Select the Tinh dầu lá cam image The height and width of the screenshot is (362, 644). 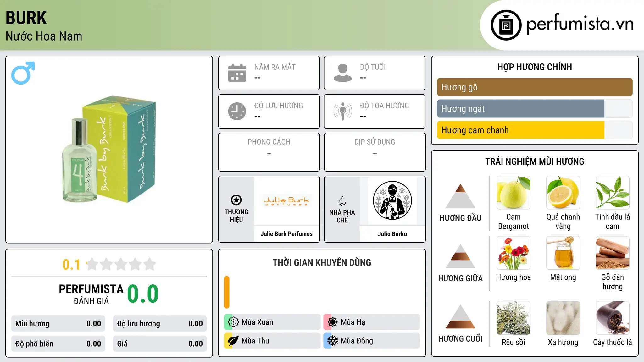point(613,193)
